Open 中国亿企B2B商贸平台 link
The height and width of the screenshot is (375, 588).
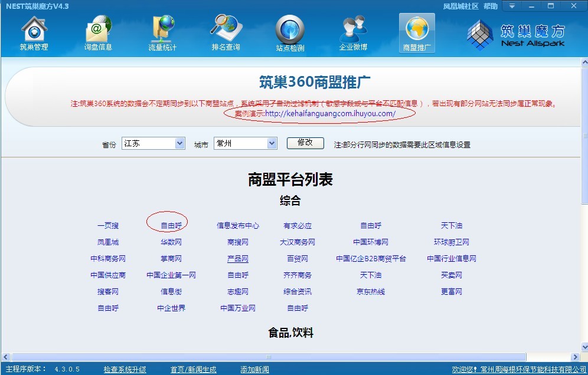coord(371,258)
